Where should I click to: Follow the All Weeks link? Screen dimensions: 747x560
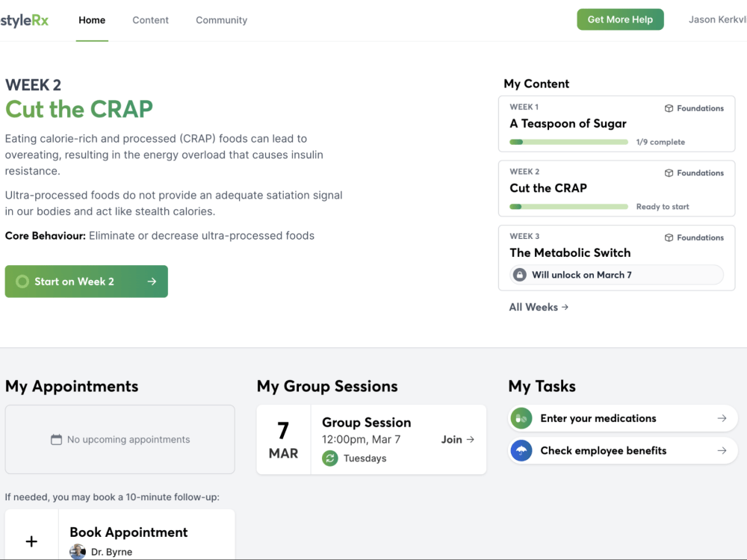pos(538,306)
